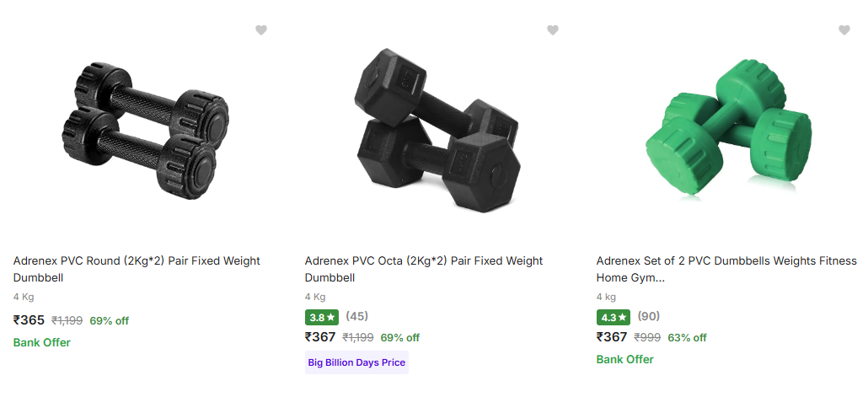Click the Big Billion Days Price tag
This screenshot has height=397, width=868.
point(356,362)
